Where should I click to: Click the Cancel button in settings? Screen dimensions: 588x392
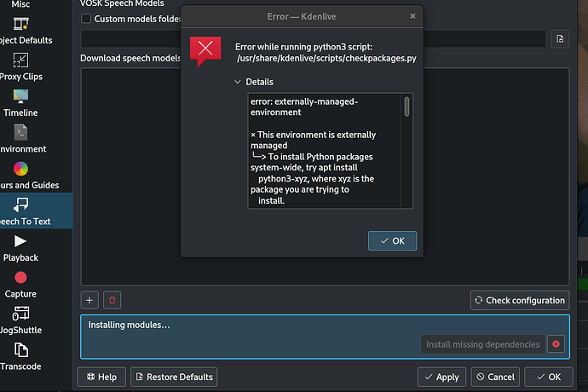tap(495, 377)
